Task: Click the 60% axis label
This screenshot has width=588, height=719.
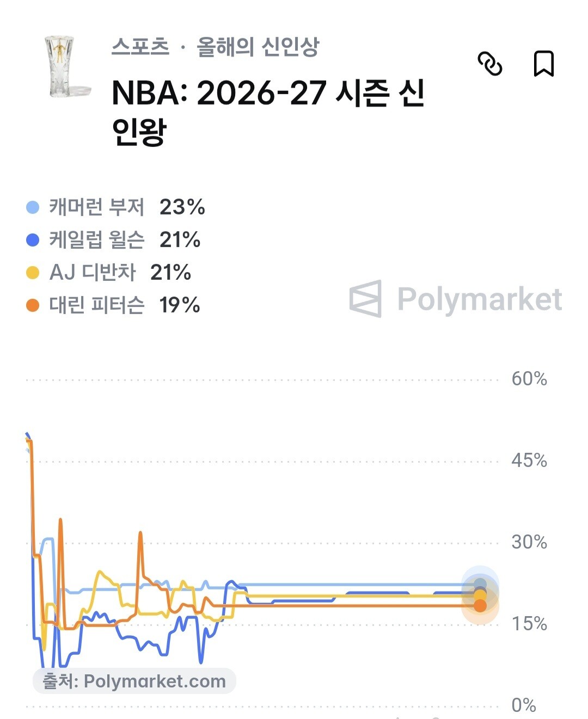Action: (529, 379)
